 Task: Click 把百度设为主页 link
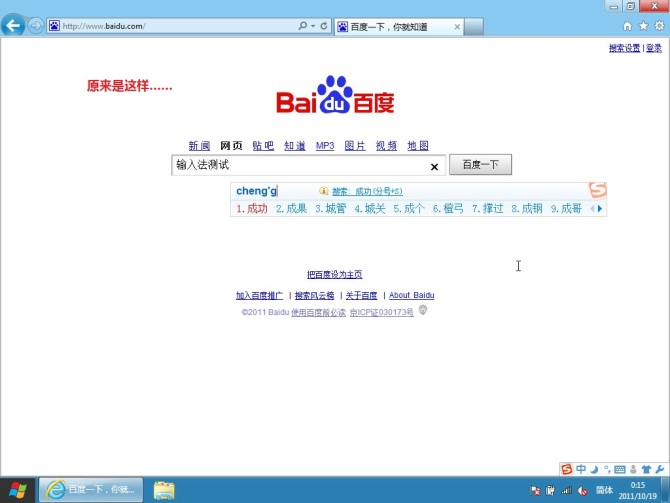[x=335, y=274]
